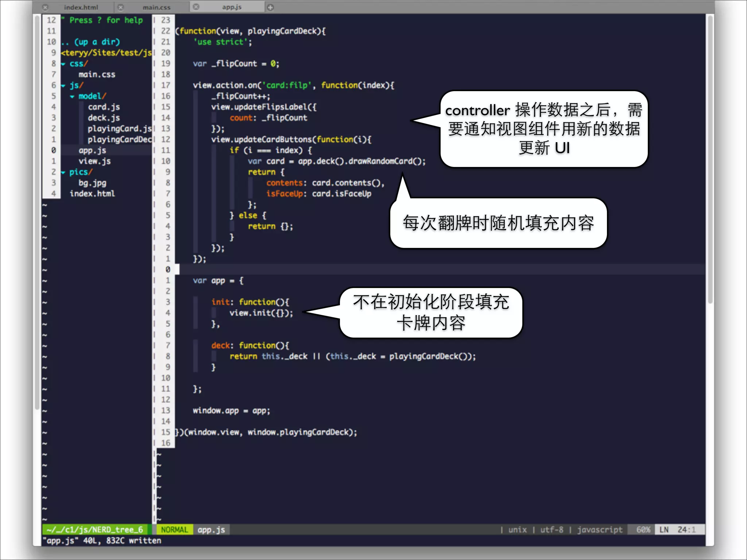Click the file tree's left scrollbar
This screenshot has height=560, width=747.
point(37,213)
